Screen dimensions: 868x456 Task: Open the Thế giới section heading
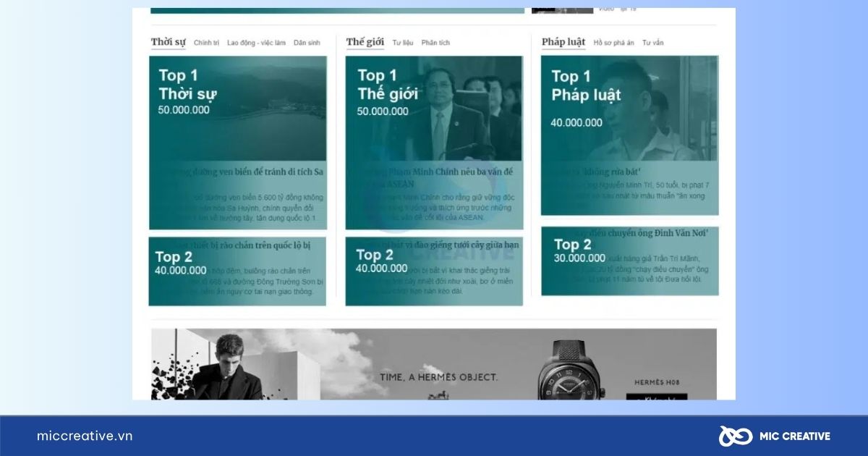365,42
